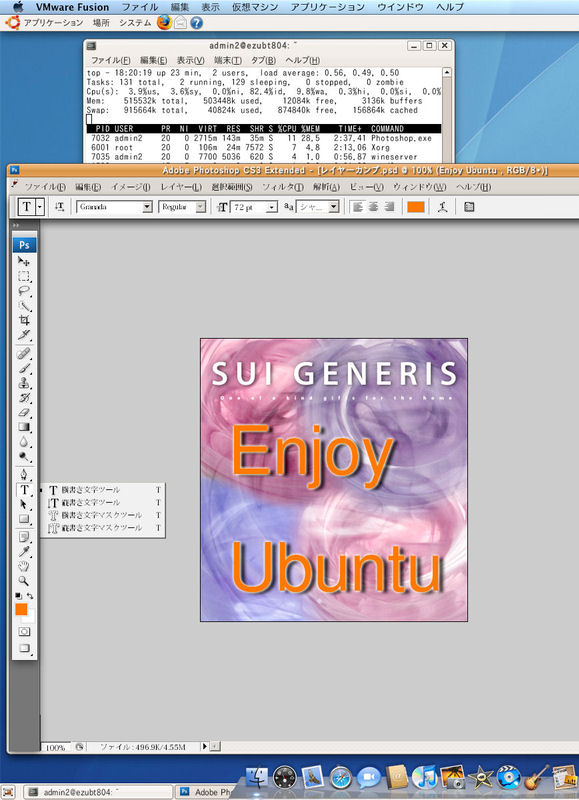579x800 pixels.
Task: Switch to admin2@ezubt804 taskbar button
Action: coord(97,792)
